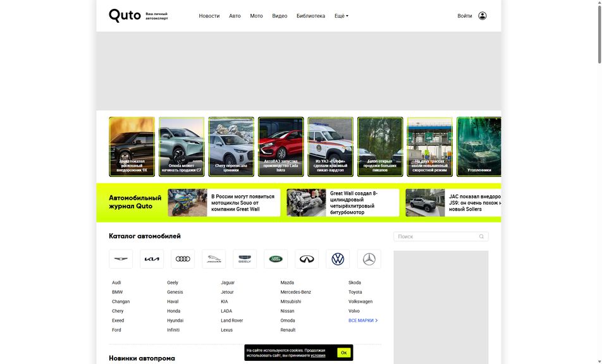Select Mazda in the brand list

[x=287, y=282]
